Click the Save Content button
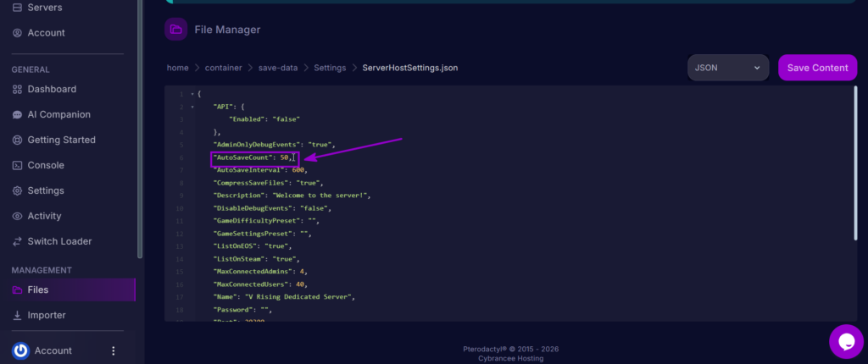This screenshot has width=868, height=364. click(x=818, y=68)
